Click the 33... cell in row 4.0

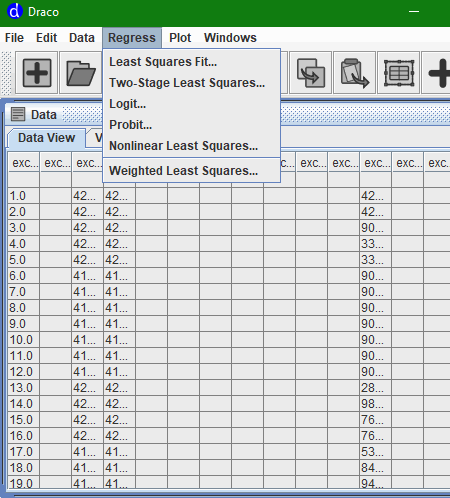coord(376,244)
